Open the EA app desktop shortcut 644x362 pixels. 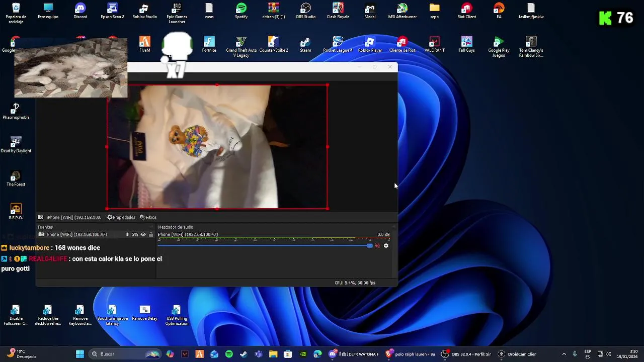click(499, 11)
